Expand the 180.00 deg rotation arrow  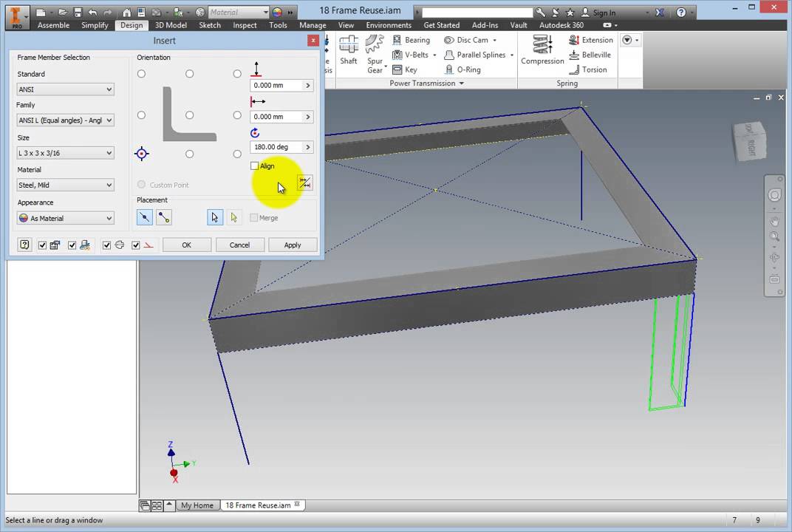click(x=307, y=147)
